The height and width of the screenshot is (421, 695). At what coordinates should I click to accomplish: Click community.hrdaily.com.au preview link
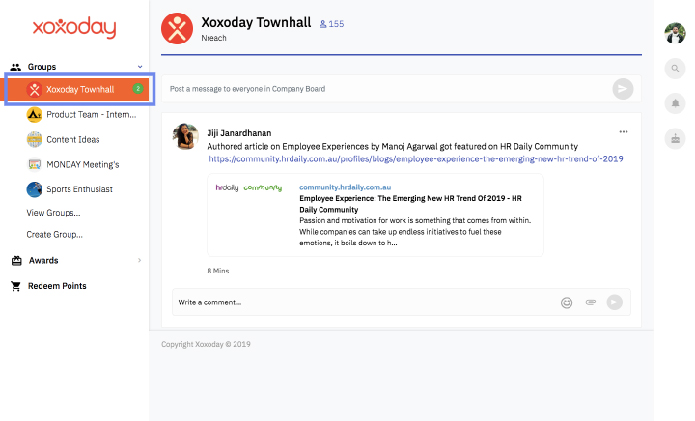345,187
